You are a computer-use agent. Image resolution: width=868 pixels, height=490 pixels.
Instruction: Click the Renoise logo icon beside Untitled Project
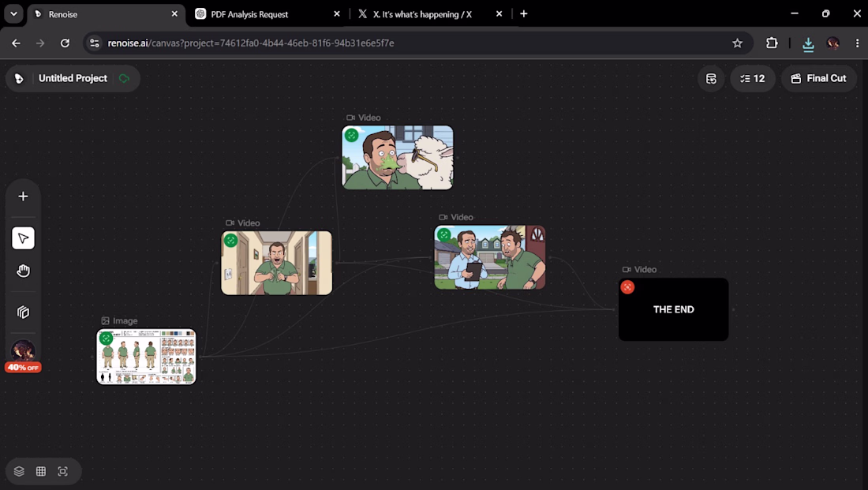tap(19, 79)
